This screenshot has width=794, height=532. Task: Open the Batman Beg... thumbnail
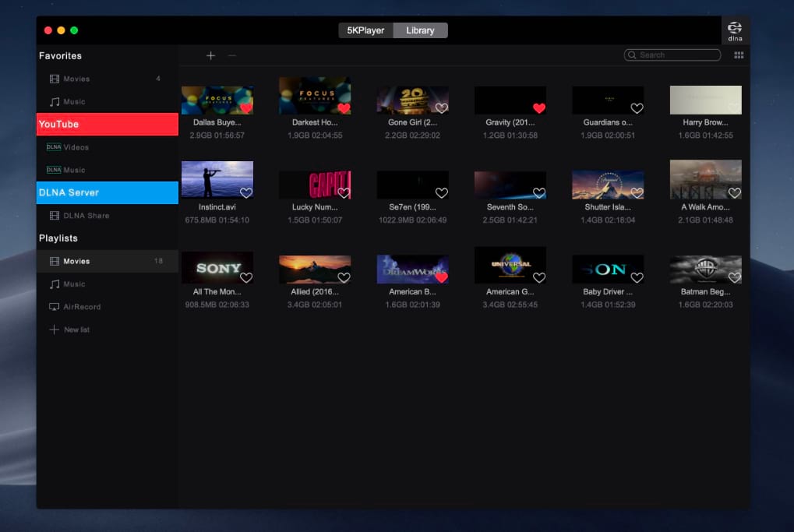705,270
